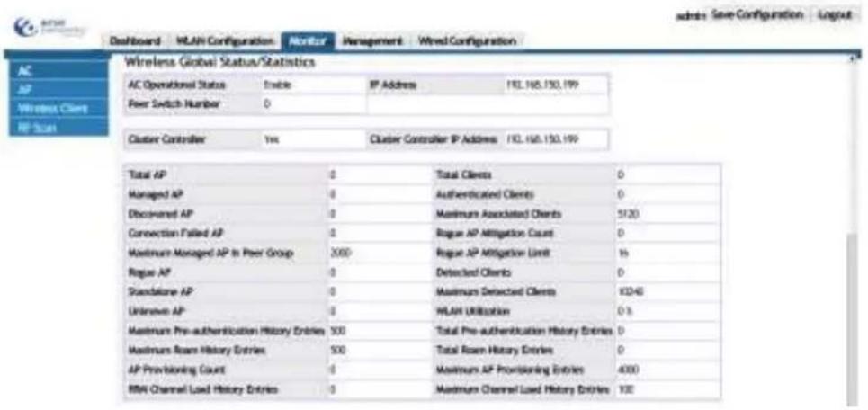Click the Logout button
The image size is (868, 410).
pyautogui.click(x=836, y=14)
